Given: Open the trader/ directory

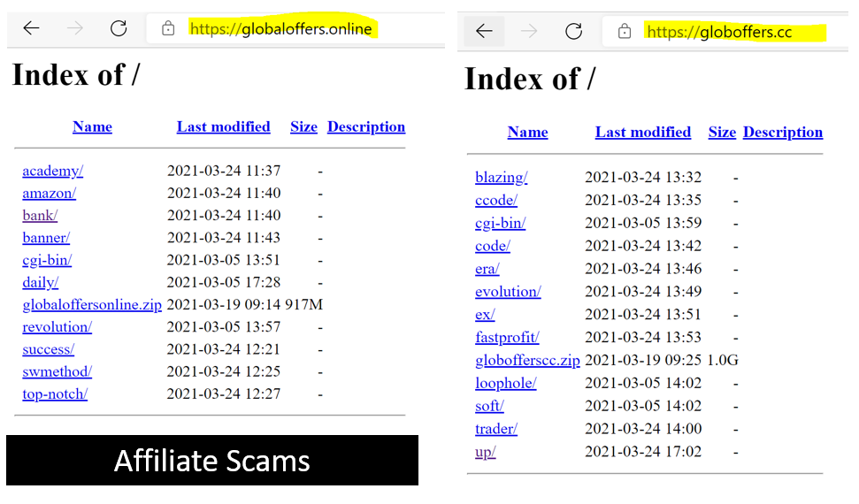Looking at the screenshot, I should pyautogui.click(x=495, y=429).
